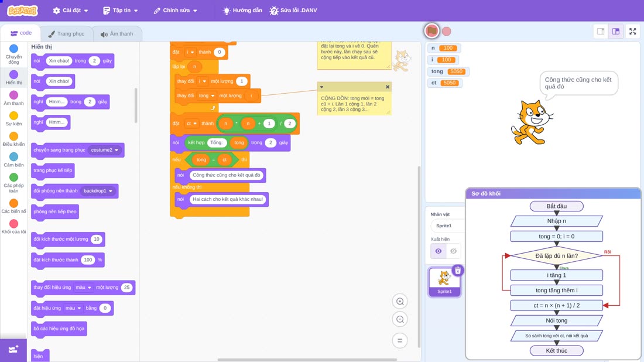Viewport: 644px width, 362px height.
Task: Select the Điều khiển block category
Action: pyautogui.click(x=13, y=139)
